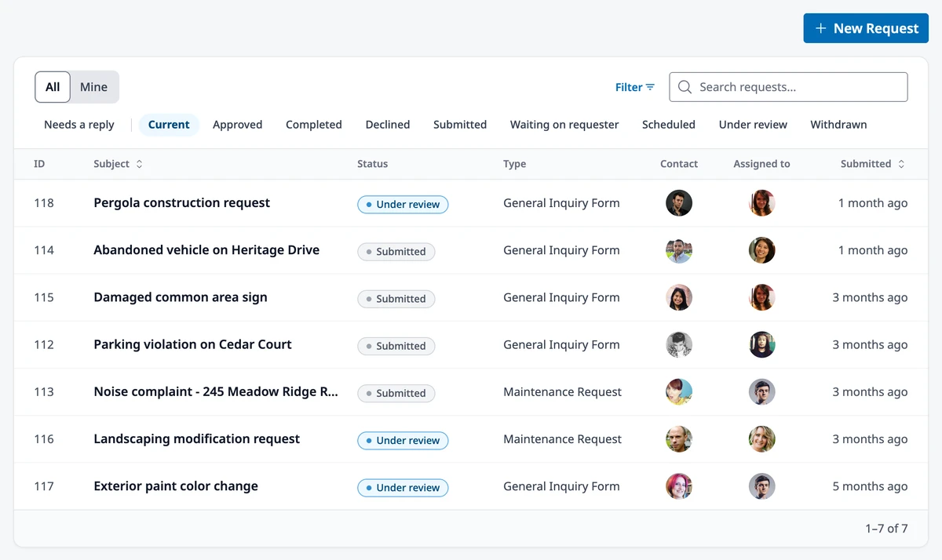Open the Approved tab
The height and width of the screenshot is (560, 942).
point(238,125)
